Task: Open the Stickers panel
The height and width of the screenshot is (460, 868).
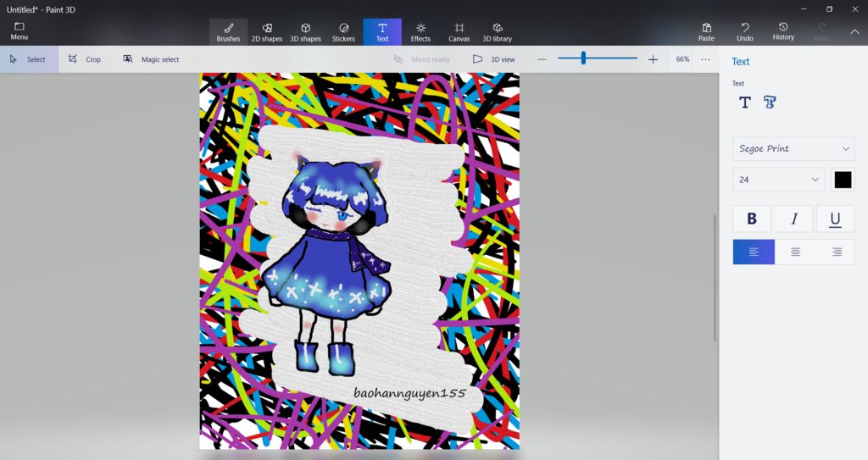Action: (343, 32)
